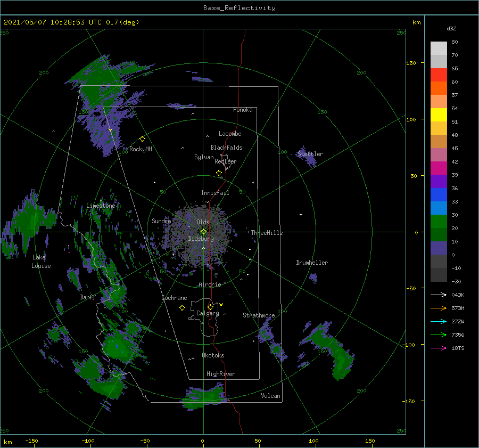Click the RockyMH label
Viewport: 479px width, 448px height.
141,149
